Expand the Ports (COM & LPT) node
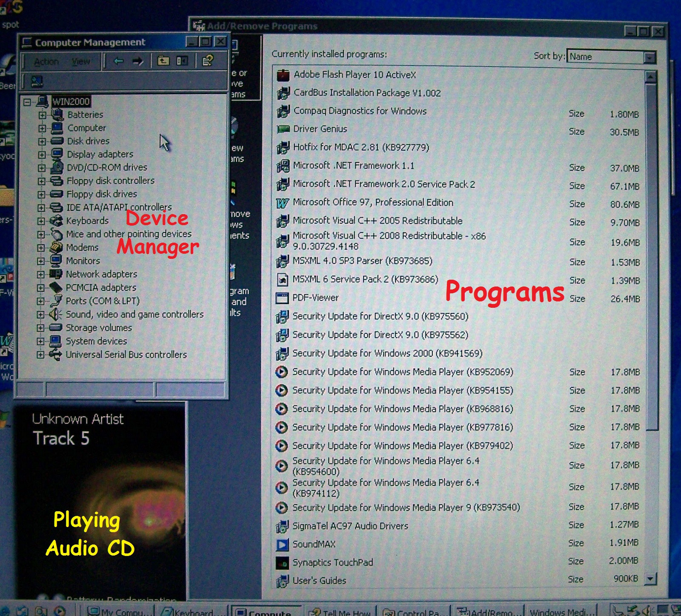 pos(40,301)
